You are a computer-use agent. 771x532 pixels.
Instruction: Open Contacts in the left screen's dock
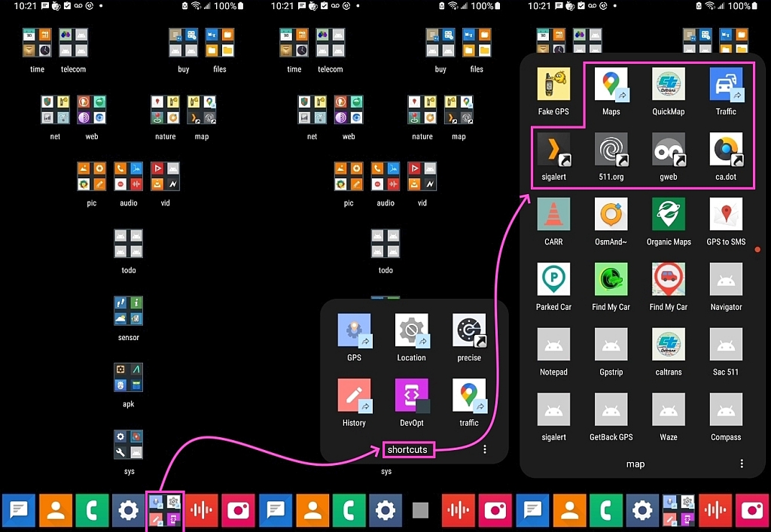pyautogui.click(x=56, y=510)
